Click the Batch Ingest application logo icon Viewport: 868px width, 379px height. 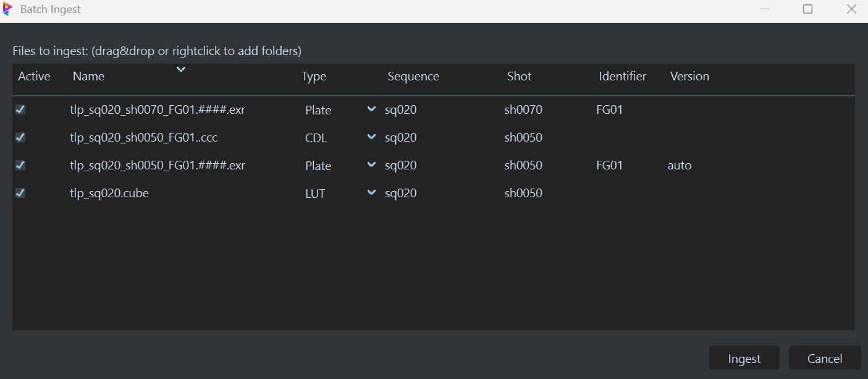click(9, 9)
